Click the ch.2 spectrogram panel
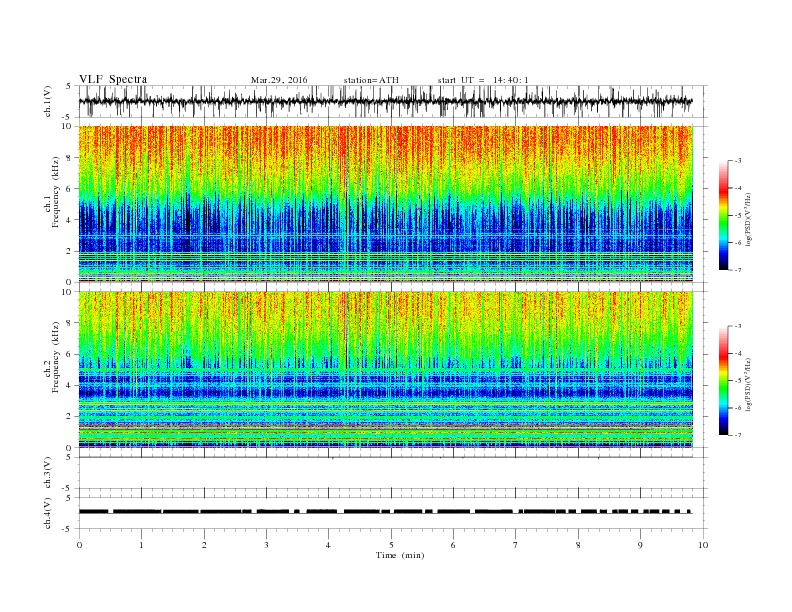 (386, 370)
